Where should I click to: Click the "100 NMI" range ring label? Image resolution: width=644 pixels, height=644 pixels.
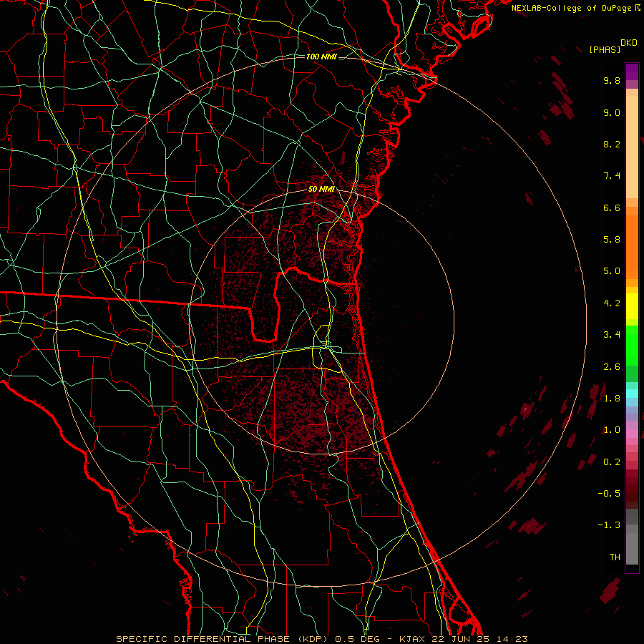(x=321, y=57)
